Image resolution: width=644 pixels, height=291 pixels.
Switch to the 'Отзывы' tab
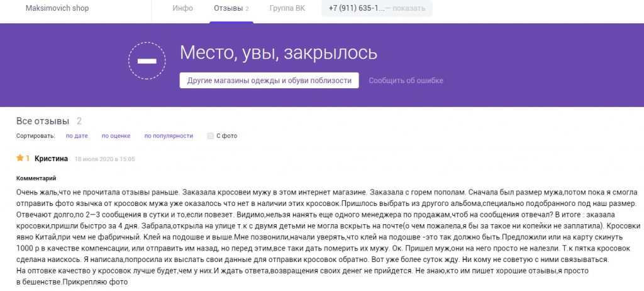click(x=228, y=8)
